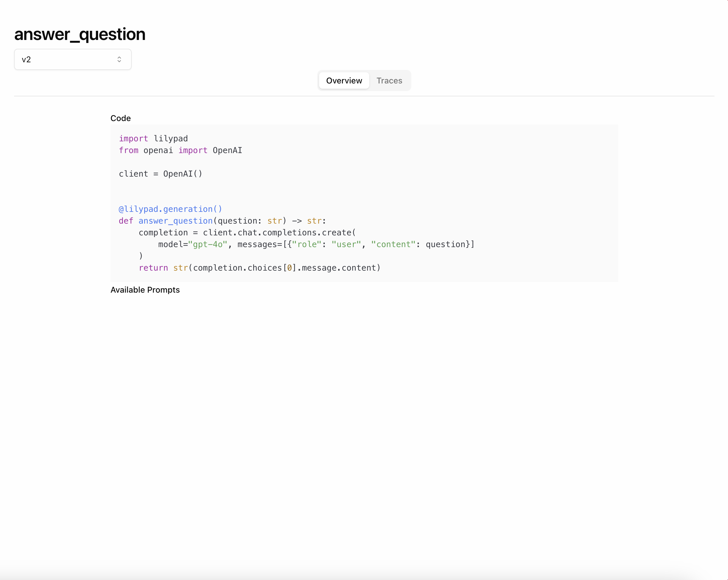This screenshot has height=580, width=728.
Task: Click the Code section label
Action: [120, 118]
